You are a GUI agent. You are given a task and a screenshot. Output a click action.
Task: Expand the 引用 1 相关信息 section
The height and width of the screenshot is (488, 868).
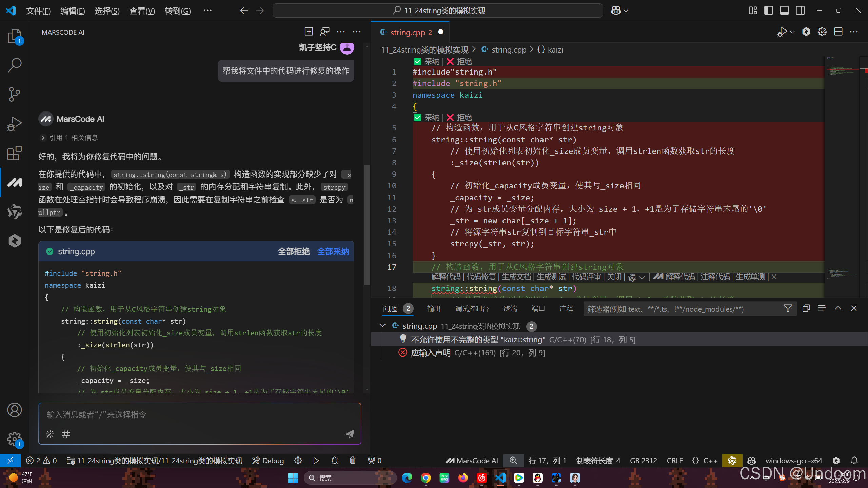pos(43,138)
